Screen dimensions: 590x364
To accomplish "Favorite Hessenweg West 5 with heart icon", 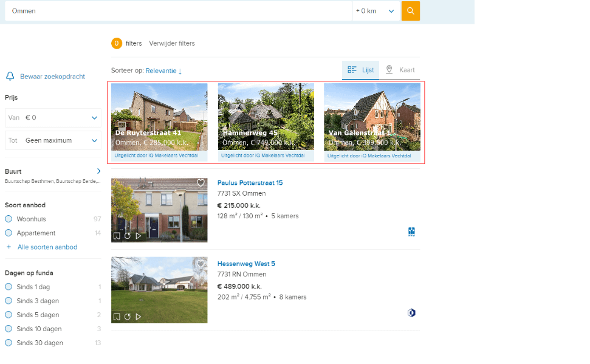I will (201, 264).
